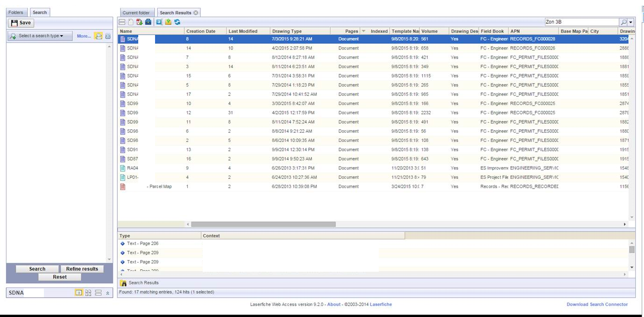Click the magnifier icon beside the Zon 3B box
Screen dimensions: 644x317
tap(623, 22)
